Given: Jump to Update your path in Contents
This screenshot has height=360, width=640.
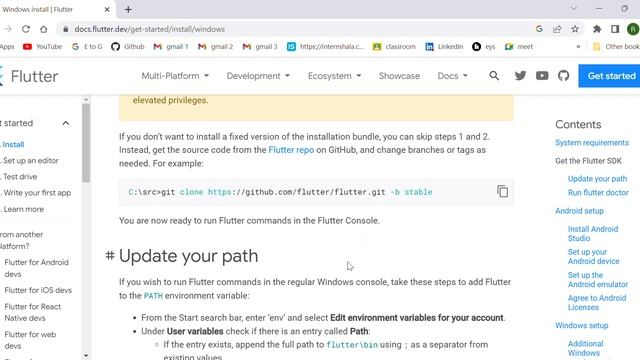Looking at the screenshot, I should 597,179.
